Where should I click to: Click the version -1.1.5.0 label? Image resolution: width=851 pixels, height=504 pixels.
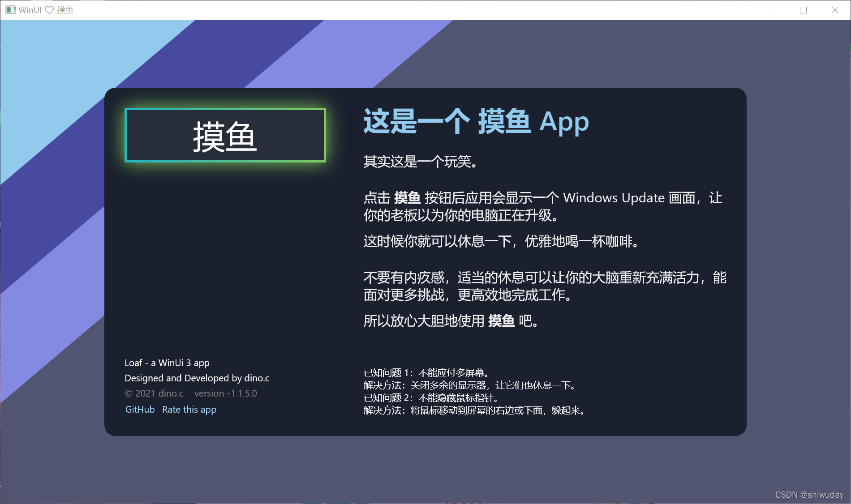225,393
